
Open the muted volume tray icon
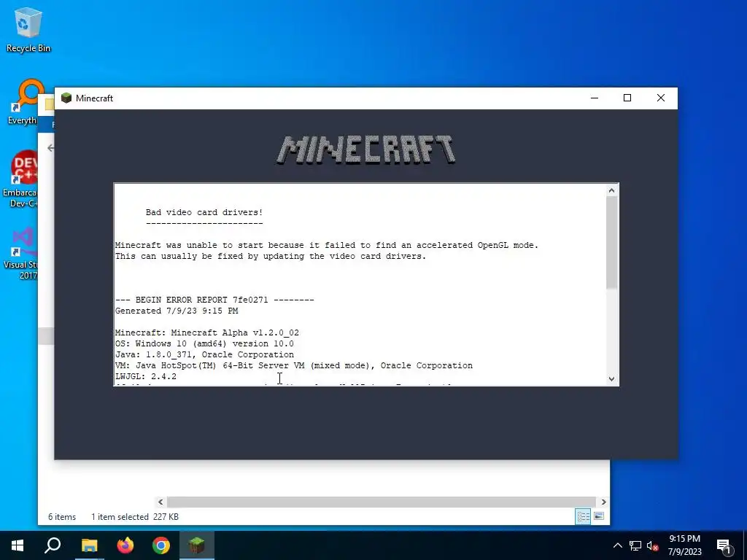click(x=652, y=545)
